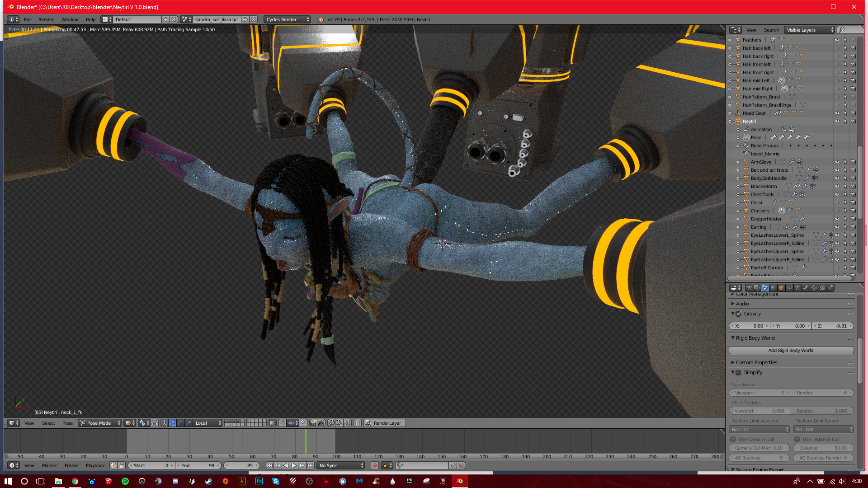The image size is (868, 488).
Task: Open the Constraints properties chain icon
Action: 789,288
